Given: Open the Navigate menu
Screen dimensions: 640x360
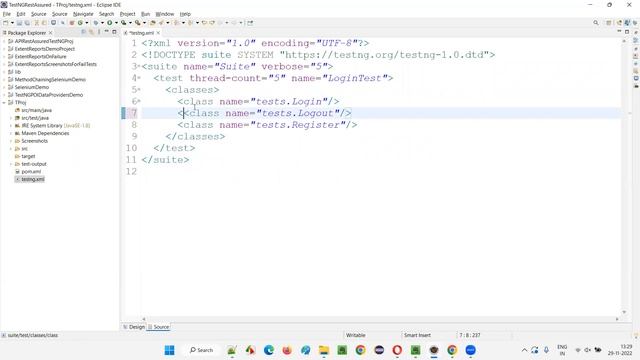Looking at the screenshot, I should pyautogui.click(x=83, y=14).
